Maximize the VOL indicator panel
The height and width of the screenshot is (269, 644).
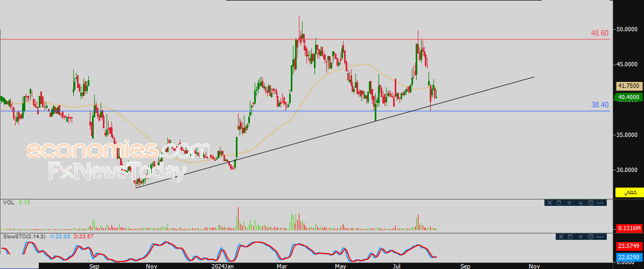click(x=559, y=203)
